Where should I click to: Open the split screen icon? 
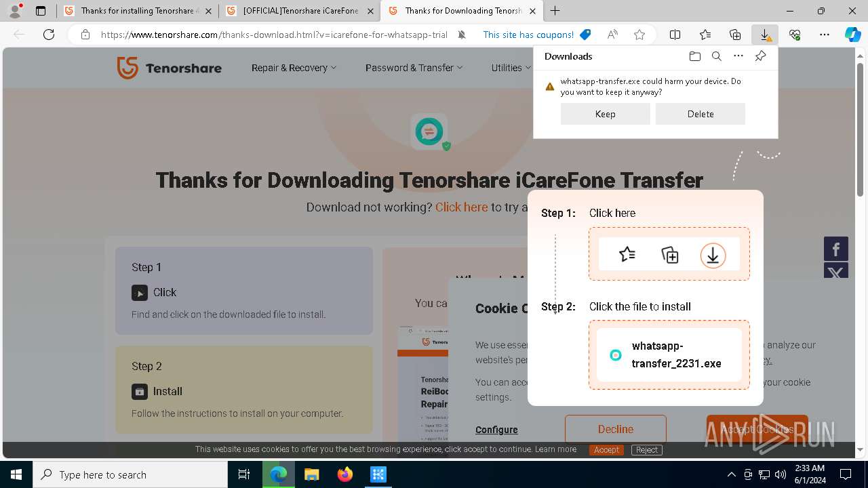[675, 35]
